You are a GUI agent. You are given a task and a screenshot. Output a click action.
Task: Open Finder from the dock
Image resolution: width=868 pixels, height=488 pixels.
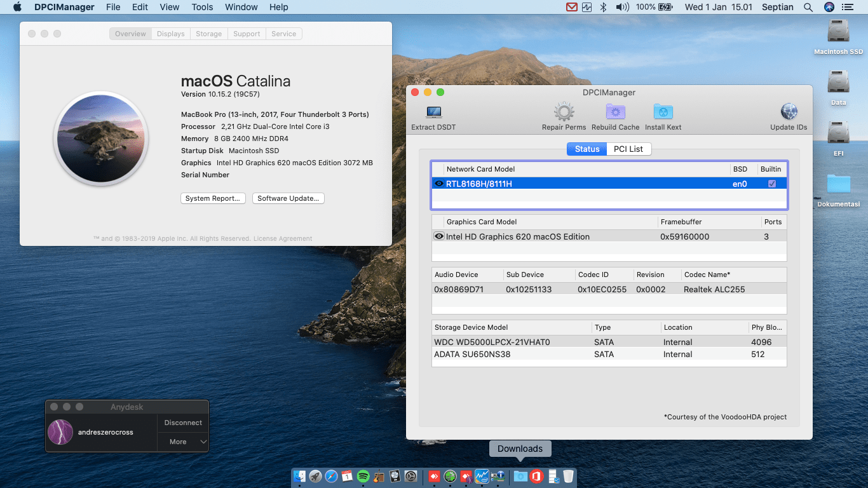click(x=300, y=476)
